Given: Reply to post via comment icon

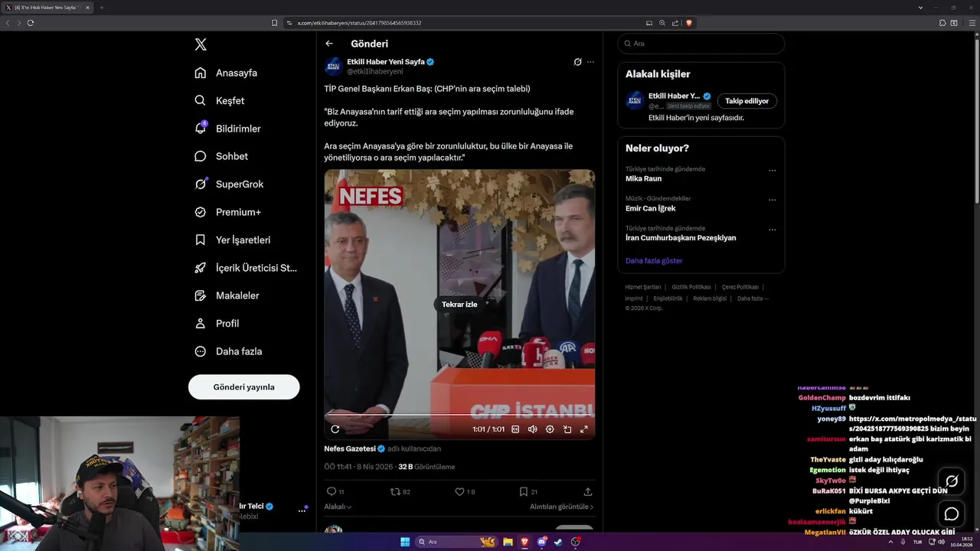Looking at the screenshot, I should (x=332, y=491).
